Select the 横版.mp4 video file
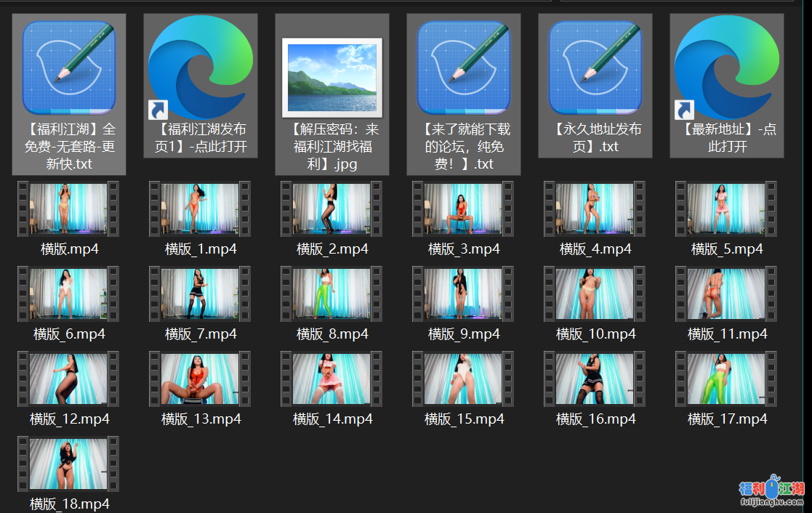 69,209
